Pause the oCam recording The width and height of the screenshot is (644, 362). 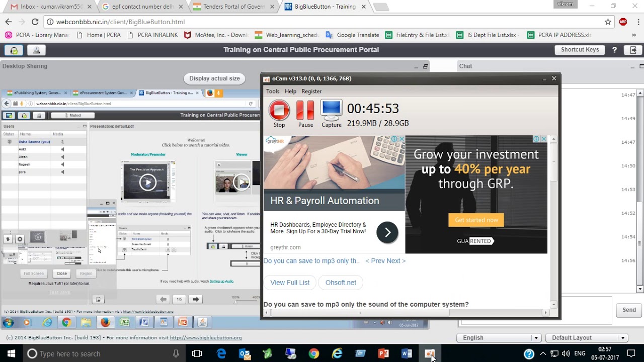click(x=305, y=110)
